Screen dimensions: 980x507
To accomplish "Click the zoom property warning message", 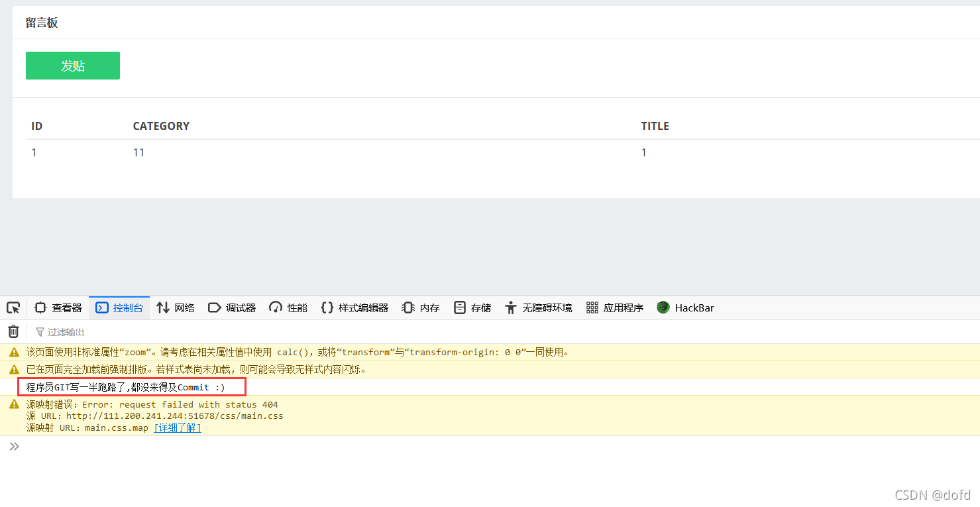I will [x=298, y=353].
